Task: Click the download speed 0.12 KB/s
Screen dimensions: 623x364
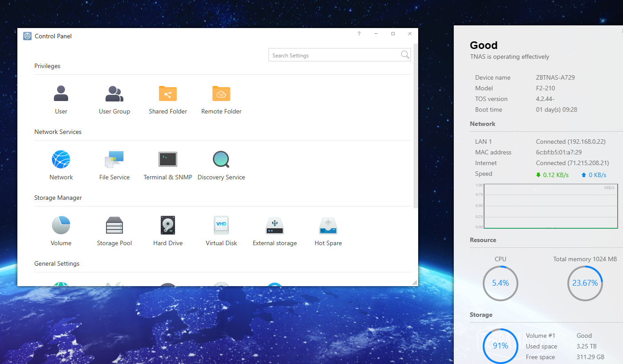Action: [x=553, y=175]
